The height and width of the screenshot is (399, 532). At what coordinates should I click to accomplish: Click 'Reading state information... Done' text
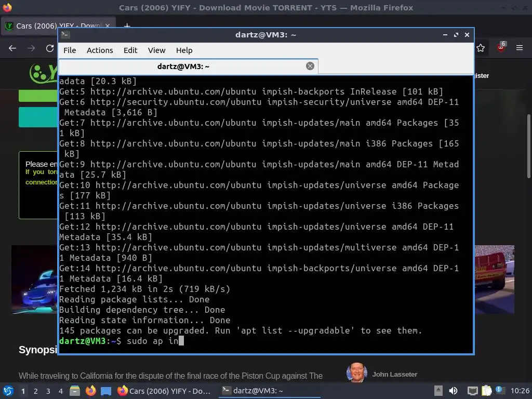coord(145,320)
